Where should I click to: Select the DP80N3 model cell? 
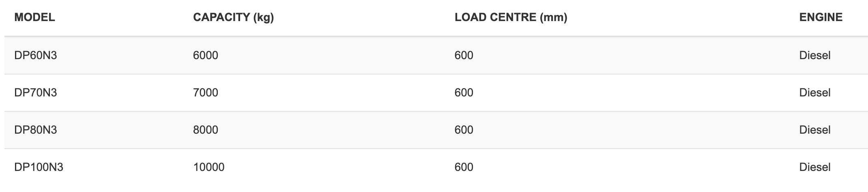tap(36, 130)
